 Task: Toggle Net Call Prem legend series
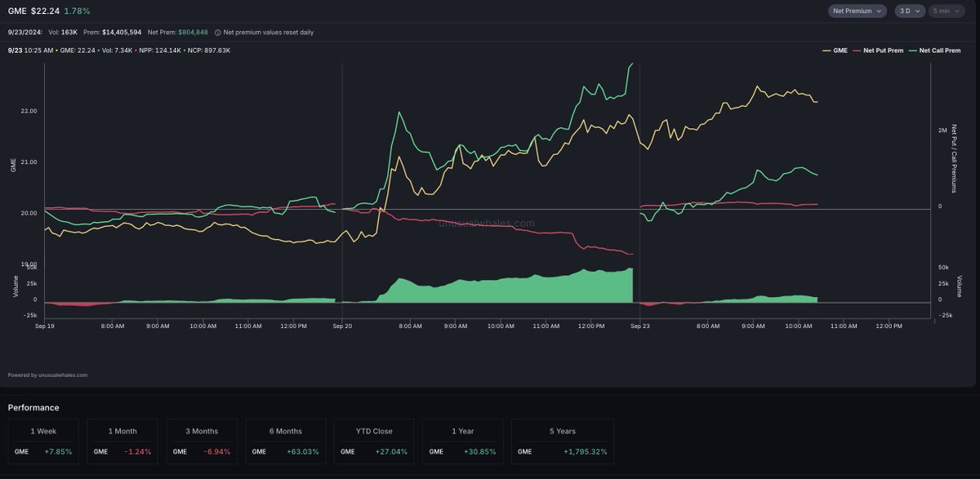click(x=934, y=51)
